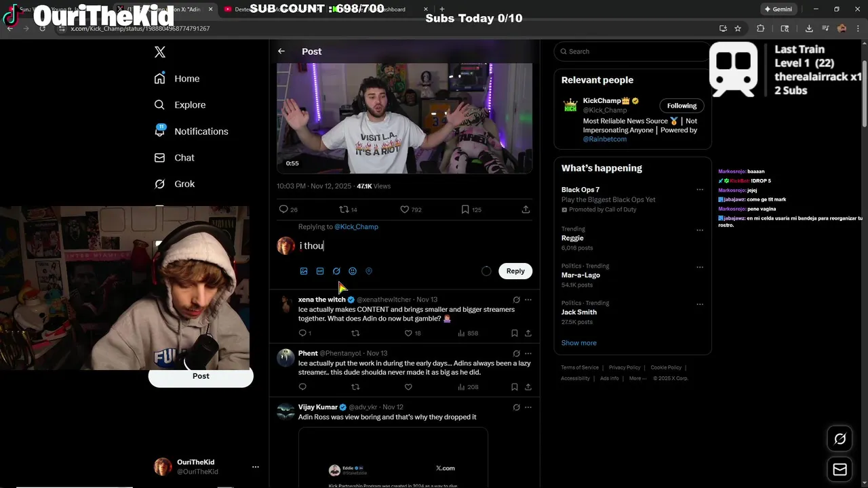Viewport: 868px width, 488px height.
Task: Open the OuriTheKid account menu dots
Action: [256, 467]
